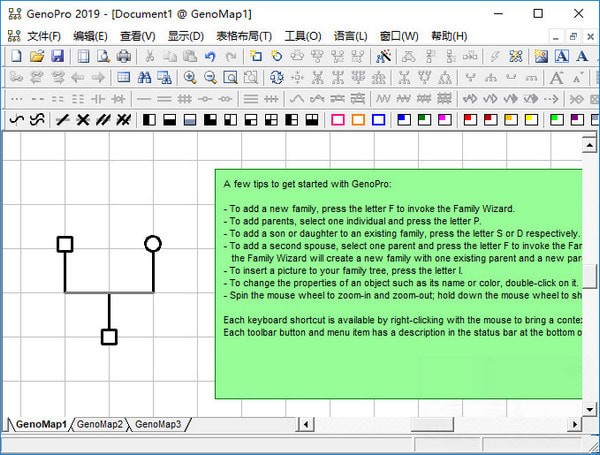Click the Zoom In magnifier icon

(190, 78)
